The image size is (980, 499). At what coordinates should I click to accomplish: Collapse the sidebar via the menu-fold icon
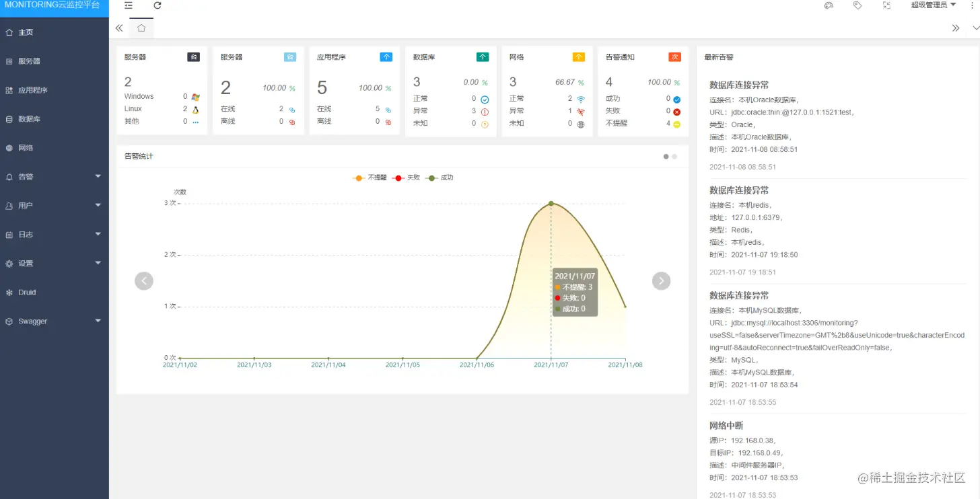click(x=129, y=5)
